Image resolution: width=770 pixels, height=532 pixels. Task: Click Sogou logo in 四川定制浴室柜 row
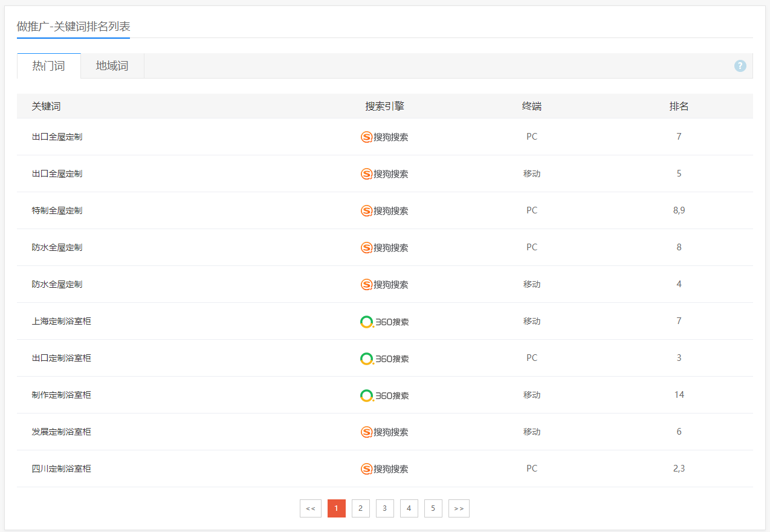384,469
